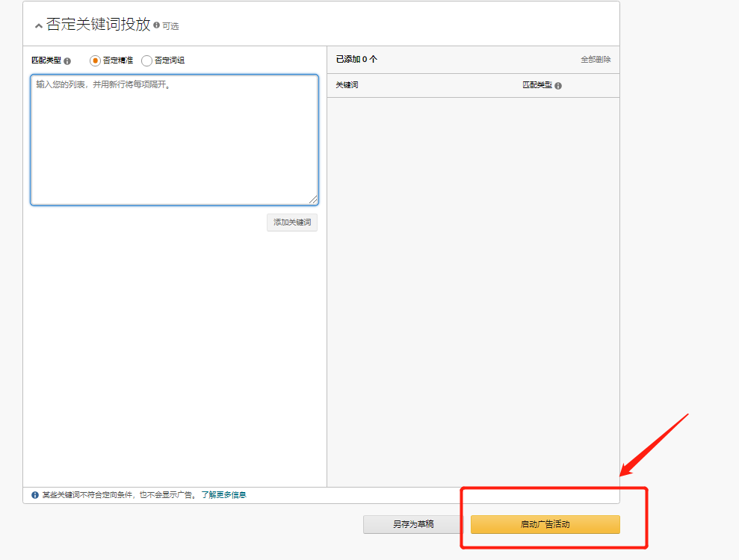Click the 匹配类型 label above the text area
The image size is (739, 560).
[46, 60]
